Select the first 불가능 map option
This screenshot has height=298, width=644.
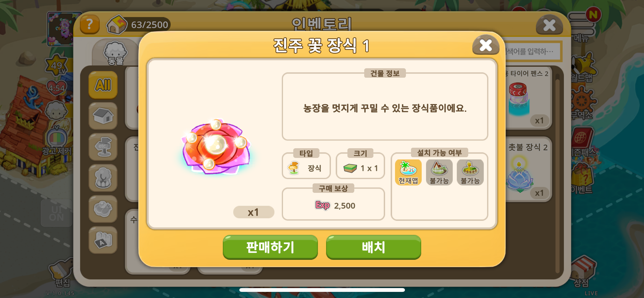tap(439, 172)
